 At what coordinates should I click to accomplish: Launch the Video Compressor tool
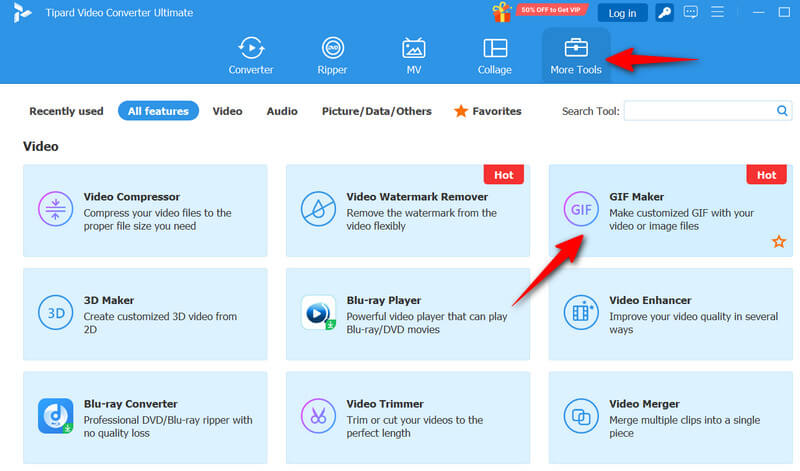coord(145,211)
